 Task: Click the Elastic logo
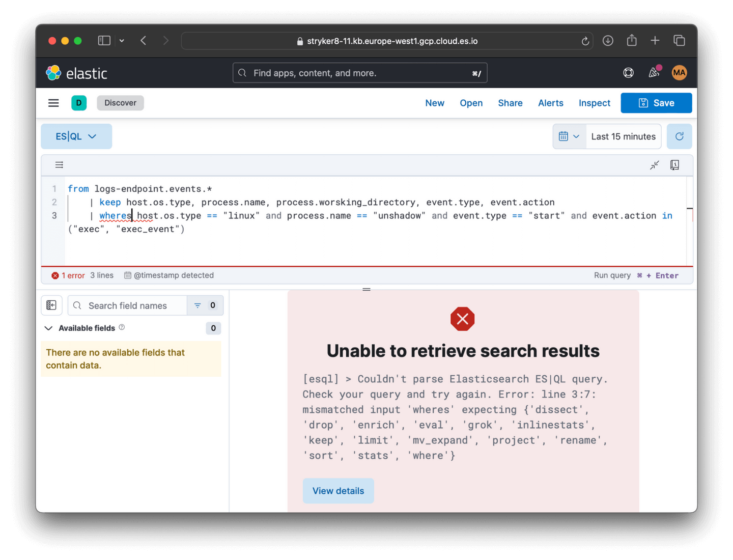77,73
